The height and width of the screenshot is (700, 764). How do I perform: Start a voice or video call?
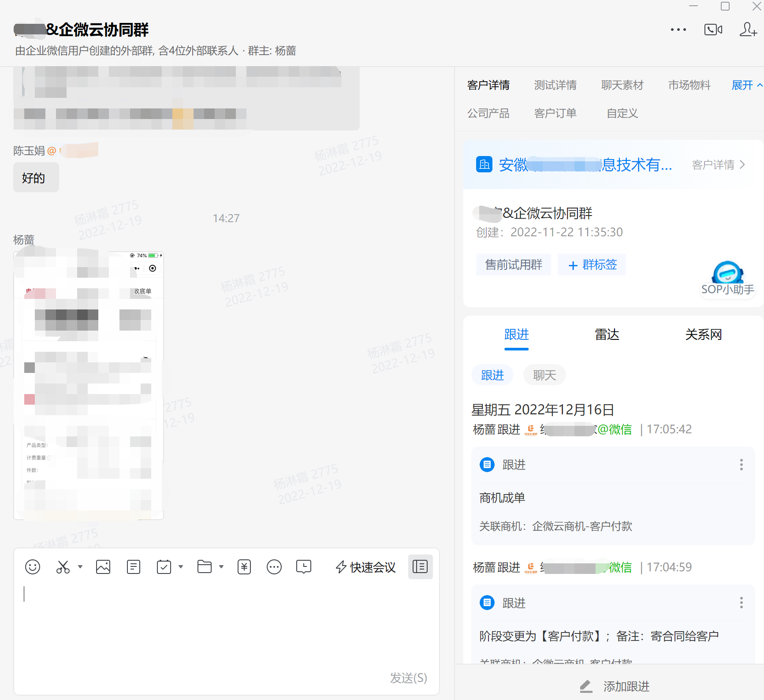[713, 30]
